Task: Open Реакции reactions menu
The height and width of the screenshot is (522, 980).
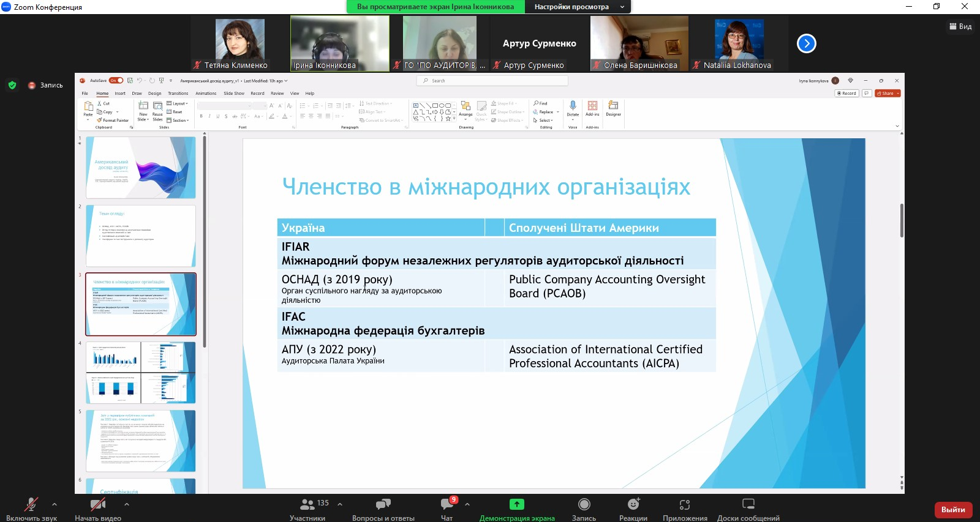Action: click(633, 509)
